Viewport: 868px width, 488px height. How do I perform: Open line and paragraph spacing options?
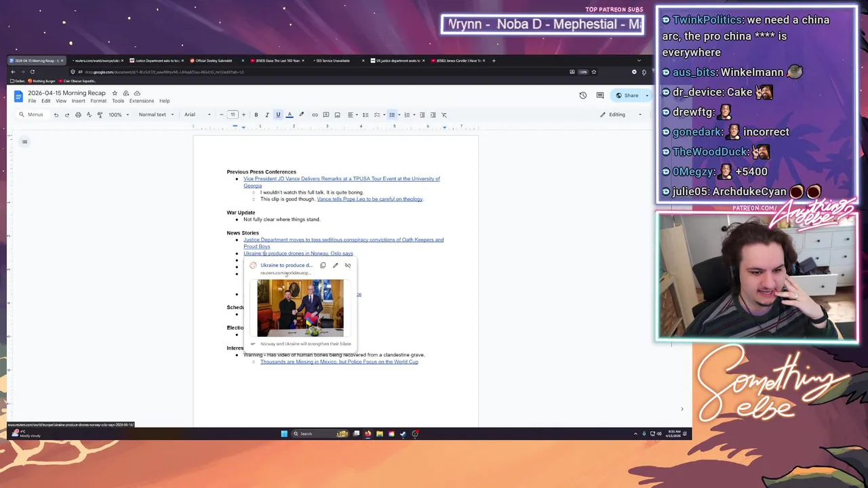click(x=366, y=115)
